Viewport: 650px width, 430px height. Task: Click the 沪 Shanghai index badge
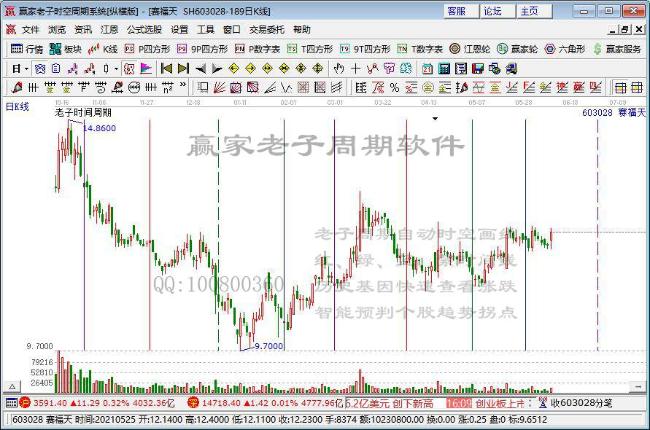coord(25,403)
